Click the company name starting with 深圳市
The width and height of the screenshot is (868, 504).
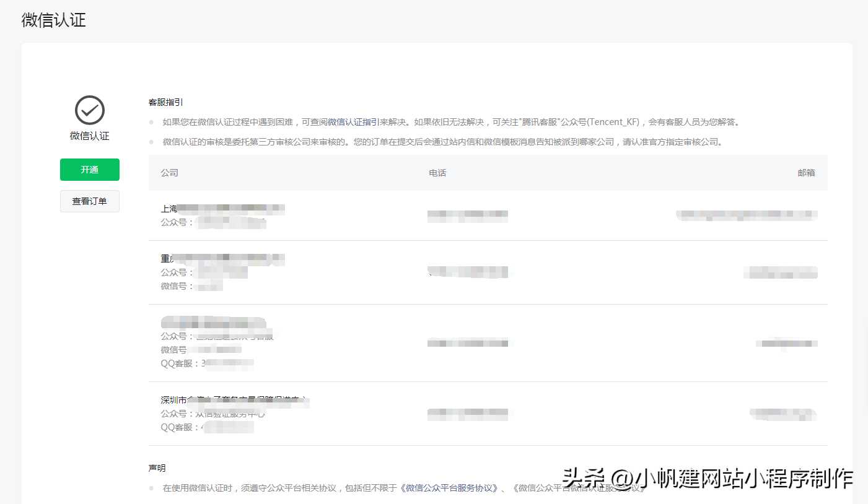pyautogui.click(x=235, y=401)
